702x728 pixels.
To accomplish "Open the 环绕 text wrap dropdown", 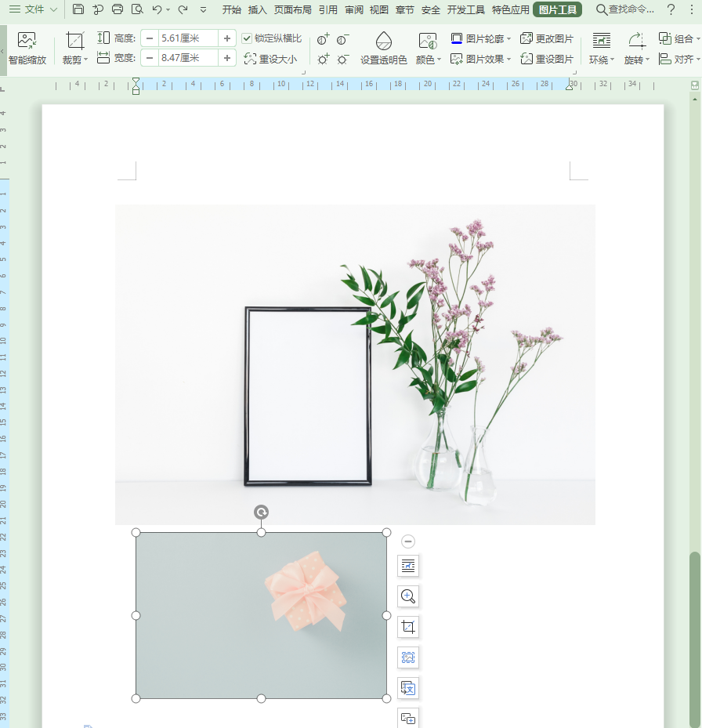I will (x=601, y=49).
